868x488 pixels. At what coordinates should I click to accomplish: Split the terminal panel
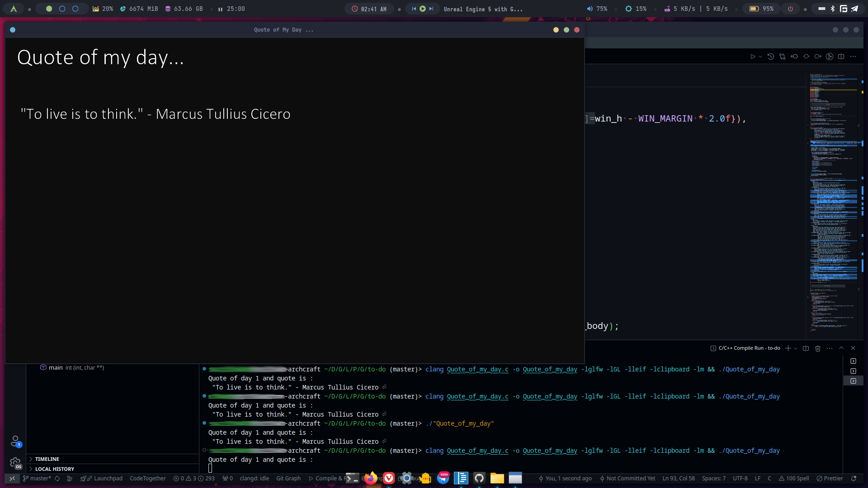pyautogui.click(x=806, y=348)
